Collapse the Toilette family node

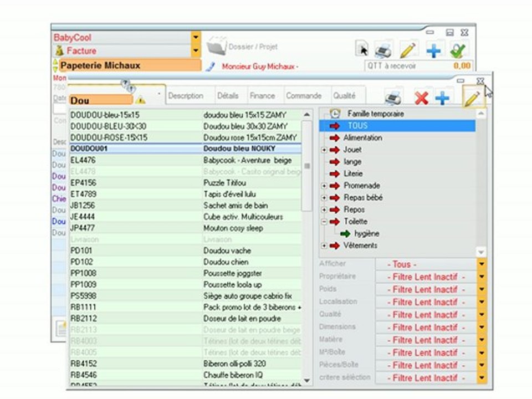tap(324, 222)
